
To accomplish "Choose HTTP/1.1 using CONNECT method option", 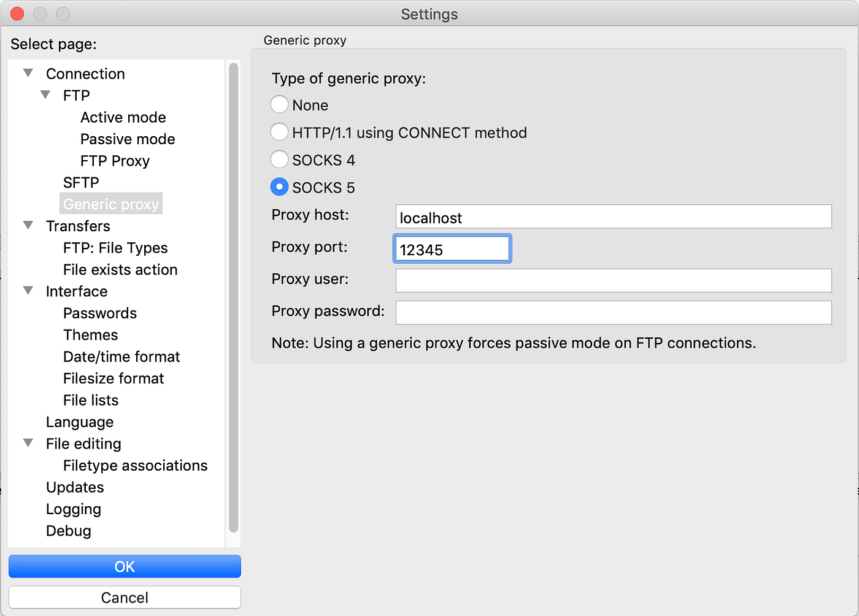I will click(279, 132).
